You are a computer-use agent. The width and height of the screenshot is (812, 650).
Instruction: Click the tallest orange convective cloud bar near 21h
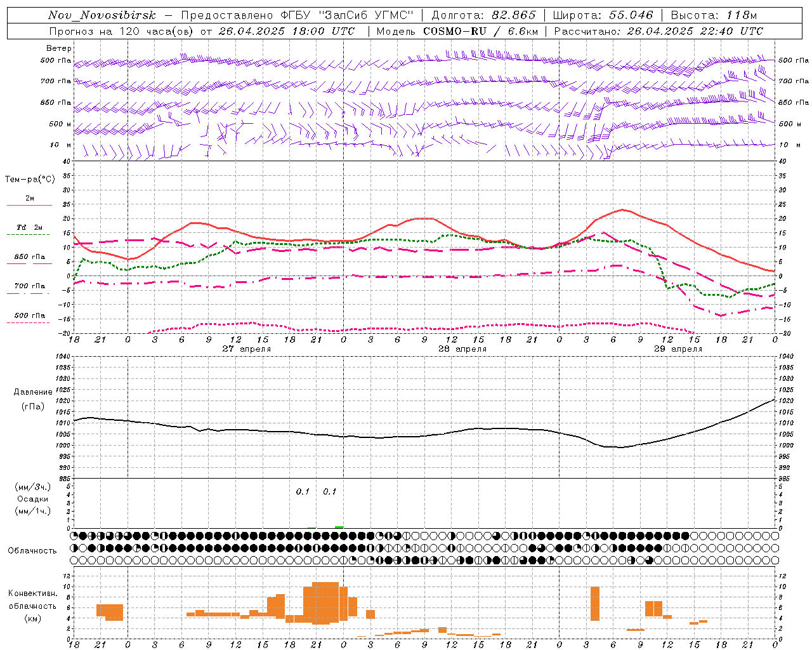tap(325, 603)
